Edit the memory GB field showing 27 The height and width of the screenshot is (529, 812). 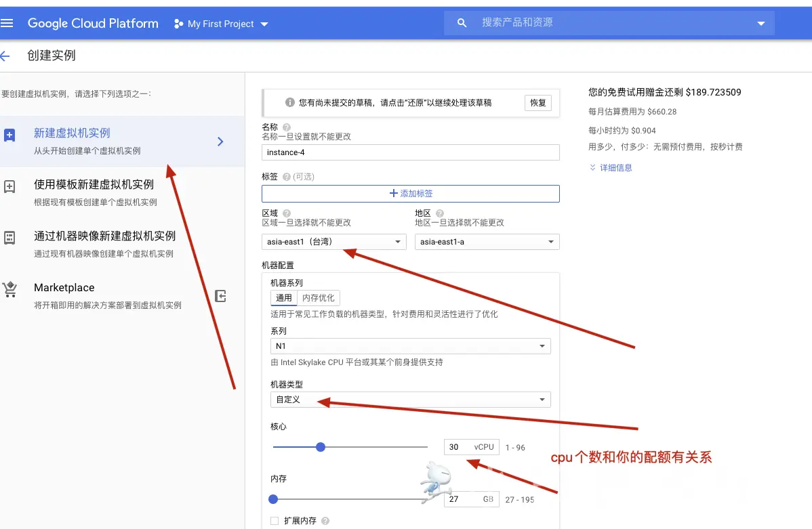(x=471, y=499)
